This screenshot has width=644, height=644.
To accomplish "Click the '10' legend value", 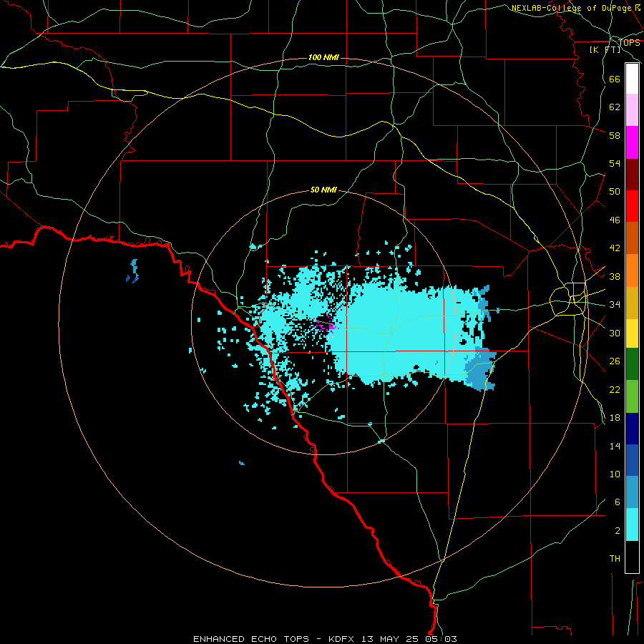I will tap(615, 474).
